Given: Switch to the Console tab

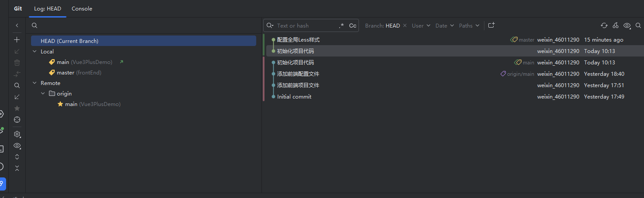Looking at the screenshot, I should point(82,8).
